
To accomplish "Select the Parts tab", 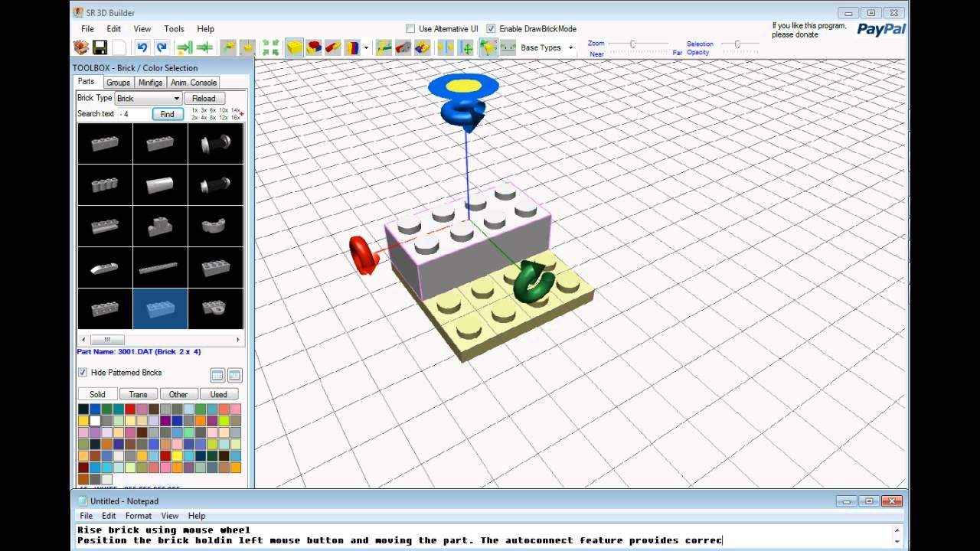I will coord(87,82).
